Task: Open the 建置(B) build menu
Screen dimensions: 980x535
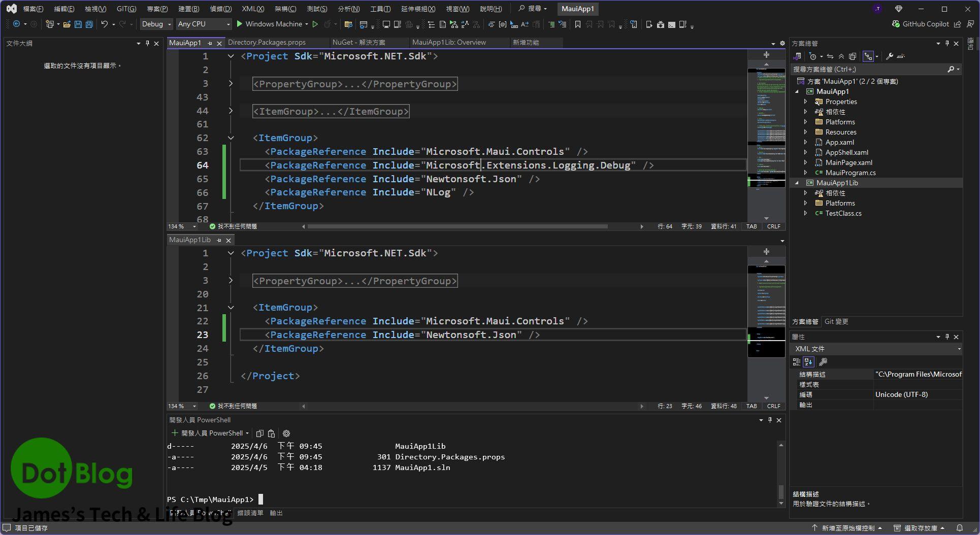Action: click(x=188, y=9)
